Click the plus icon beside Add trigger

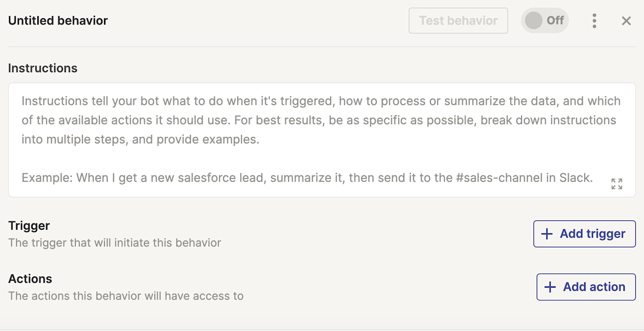pyautogui.click(x=546, y=234)
